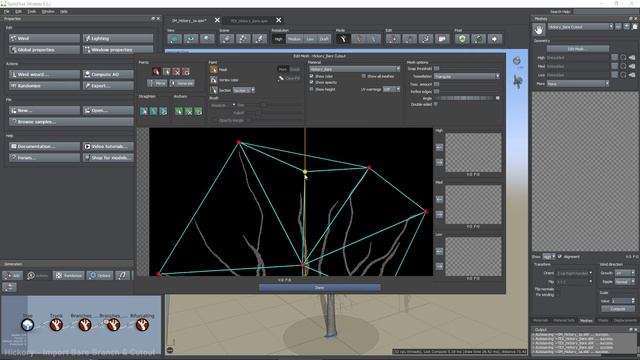Click the blue Done button

point(320,288)
